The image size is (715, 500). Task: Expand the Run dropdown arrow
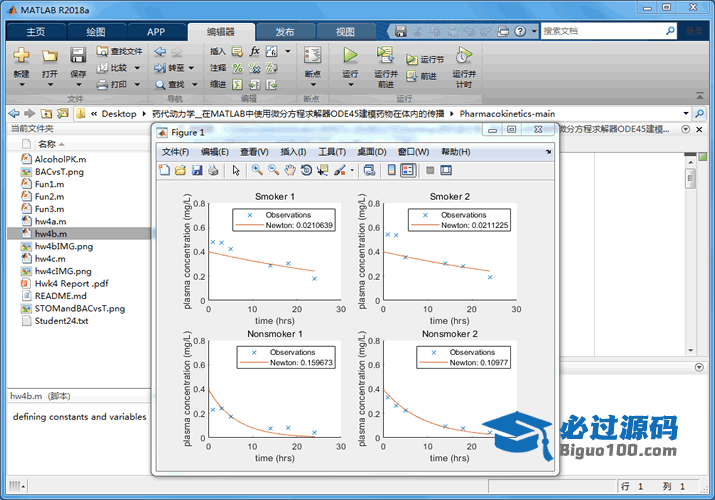tap(350, 85)
